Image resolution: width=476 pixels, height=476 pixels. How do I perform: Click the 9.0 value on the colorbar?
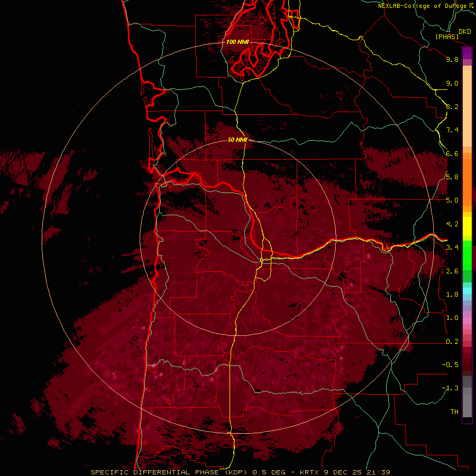[452, 83]
